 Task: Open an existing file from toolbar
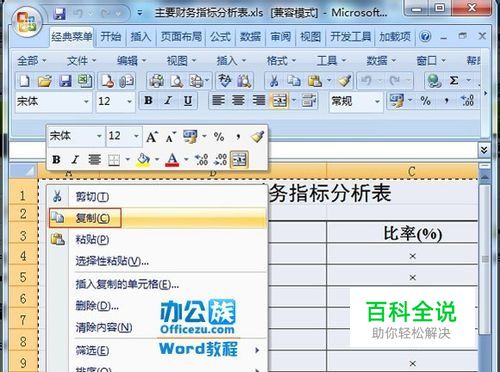45,81
